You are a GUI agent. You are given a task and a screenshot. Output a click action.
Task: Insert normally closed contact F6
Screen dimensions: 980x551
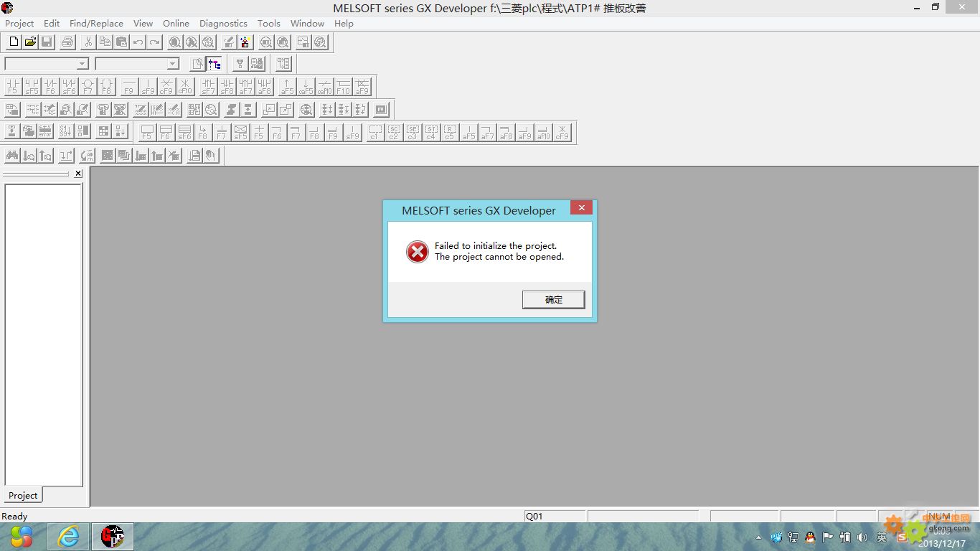click(x=50, y=87)
